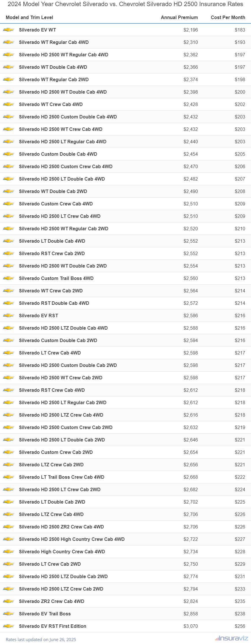This screenshot has width=251, height=644.
Task: Select the Silverado LTZ Crew Cab 4WD name
Action: [x=51, y=514]
